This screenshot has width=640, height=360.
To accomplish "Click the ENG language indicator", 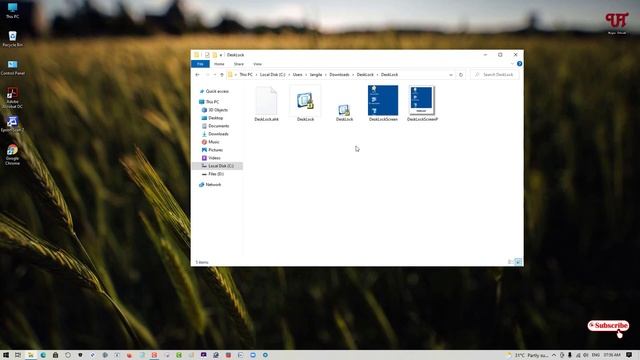I will (596, 355).
